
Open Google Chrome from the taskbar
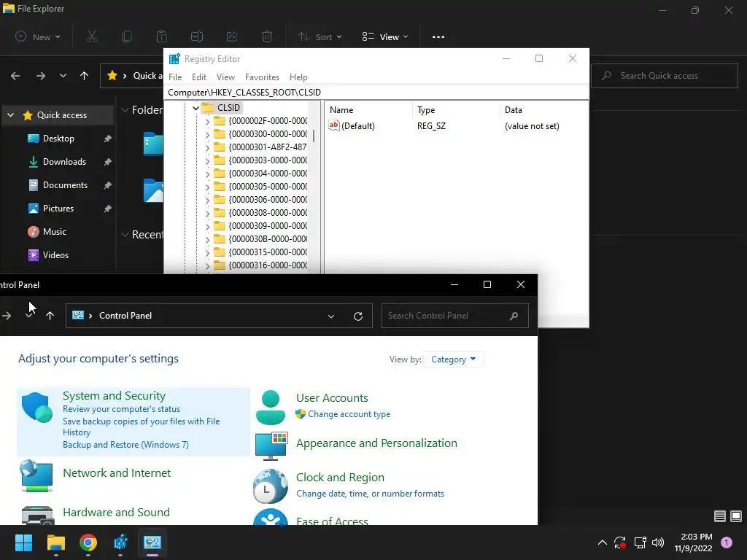pos(88,542)
